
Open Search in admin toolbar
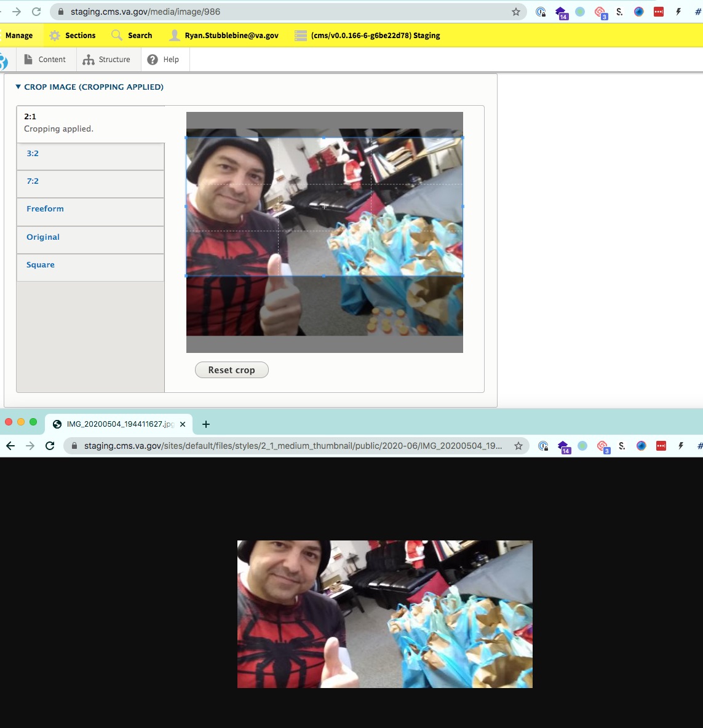pyautogui.click(x=132, y=35)
